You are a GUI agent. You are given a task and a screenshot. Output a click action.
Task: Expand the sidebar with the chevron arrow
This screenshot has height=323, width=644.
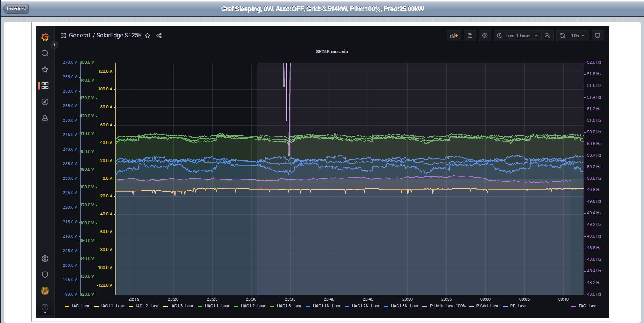54,45
